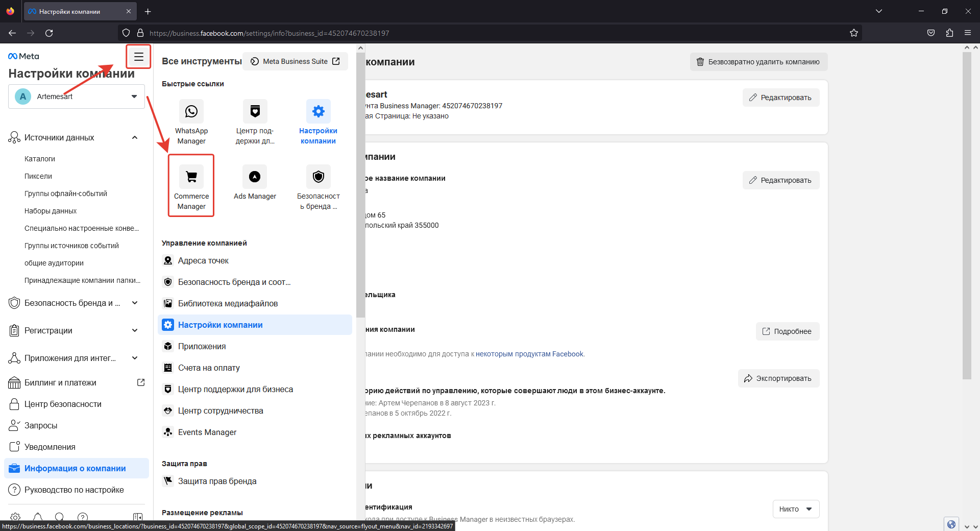Viewport: 980px width, 531px height.
Task: Expand Безопасность бренда in the left sidebar
Action: (135, 303)
